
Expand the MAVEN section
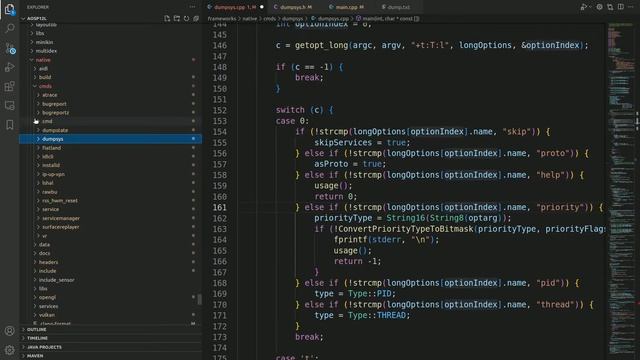110,356
